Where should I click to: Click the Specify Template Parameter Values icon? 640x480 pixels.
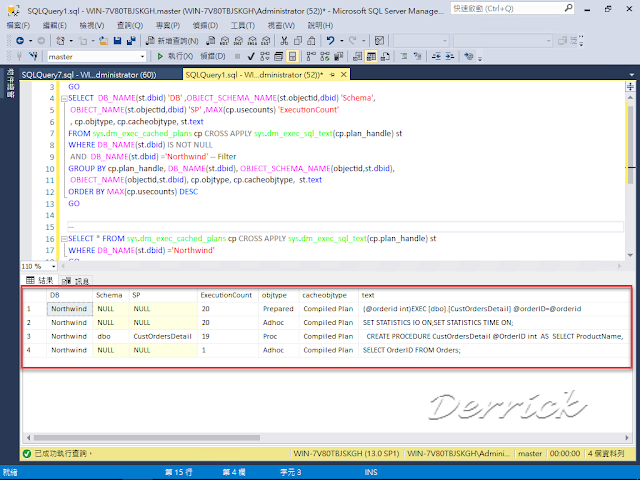coord(469,56)
